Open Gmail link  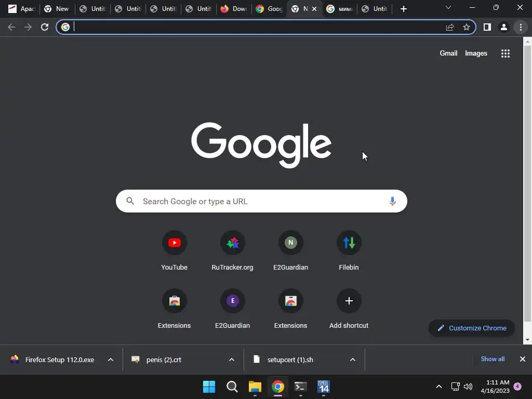pyautogui.click(x=448, y=54)
